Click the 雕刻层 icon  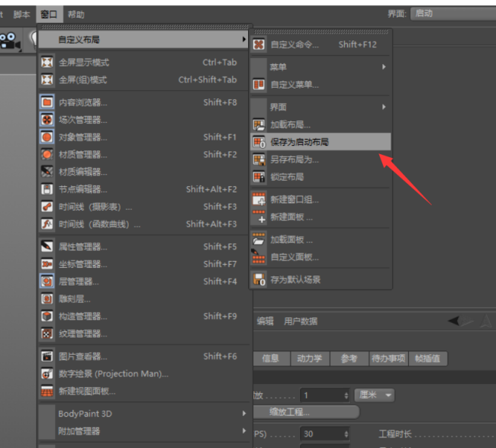click(x=47, y=298)
